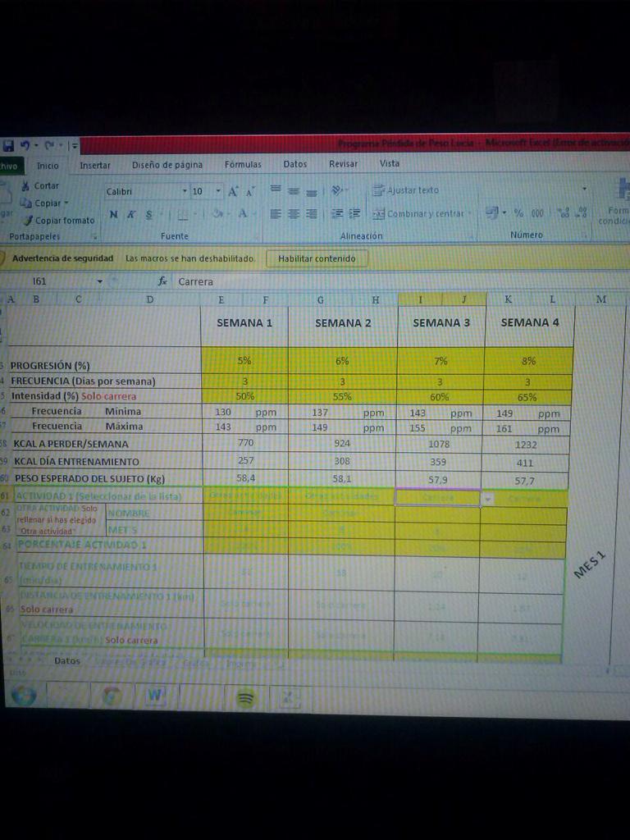
Task: Switch to the Revisar tab
Action: click(x=343, y=164)
